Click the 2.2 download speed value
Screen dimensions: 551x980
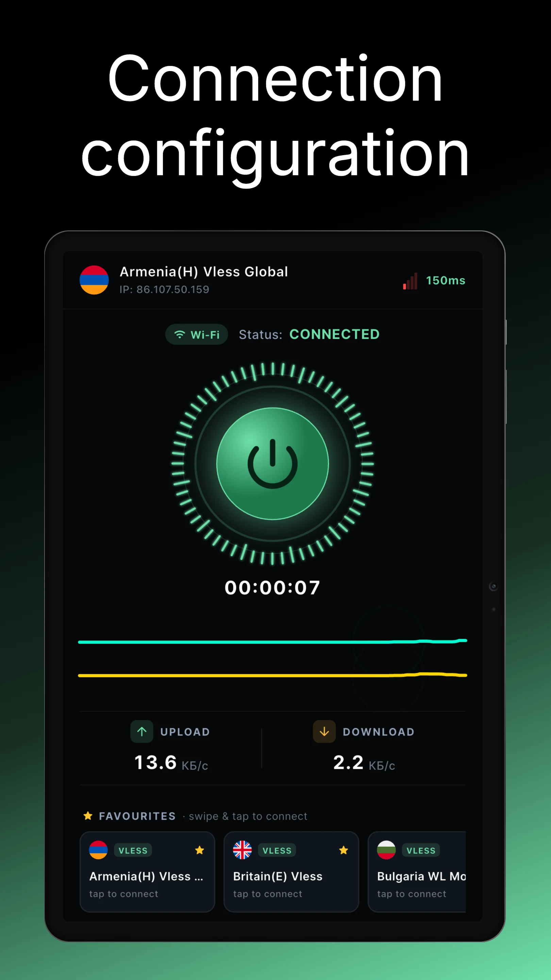pyautogui.click(x=348, y=763)
